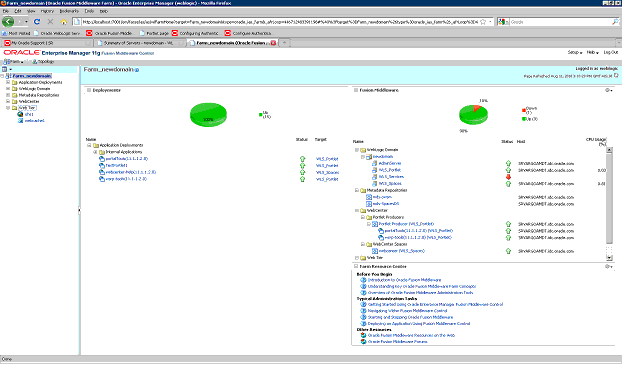This screenshot has height=365, width=625.
Task: Click the Farm_newdomain farm icon in the tree
Action: tap(8, 76)
